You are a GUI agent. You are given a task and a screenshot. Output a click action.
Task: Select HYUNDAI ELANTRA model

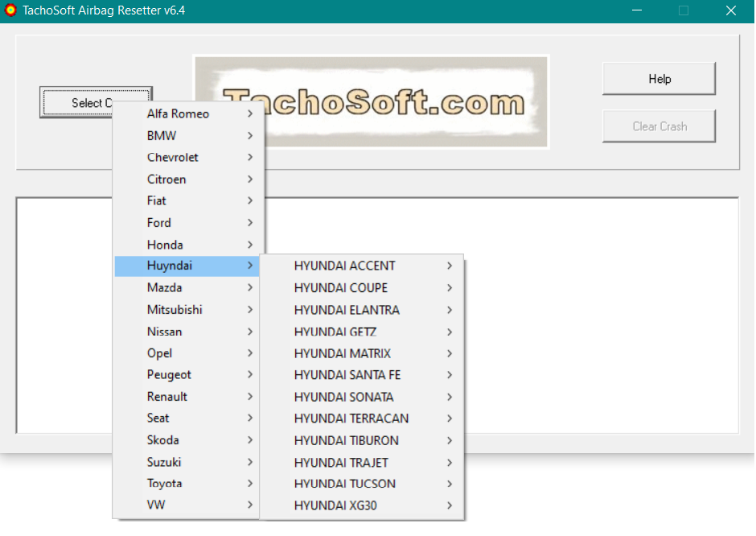pyautogui.click(x=362, y=310)
